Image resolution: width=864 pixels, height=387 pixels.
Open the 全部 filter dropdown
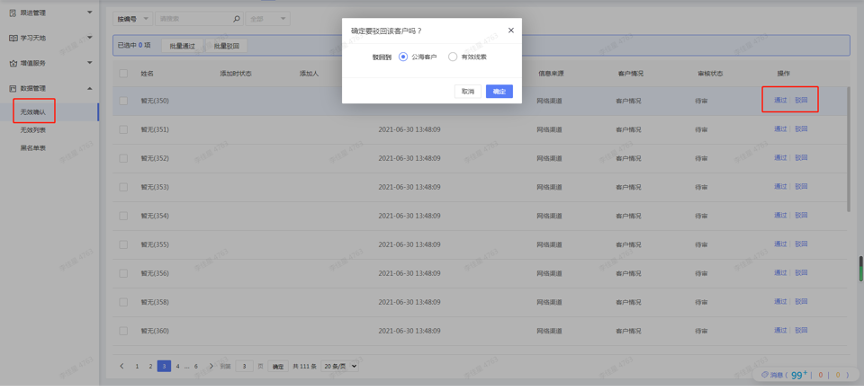pyautogui.click(x=267, y=19)
